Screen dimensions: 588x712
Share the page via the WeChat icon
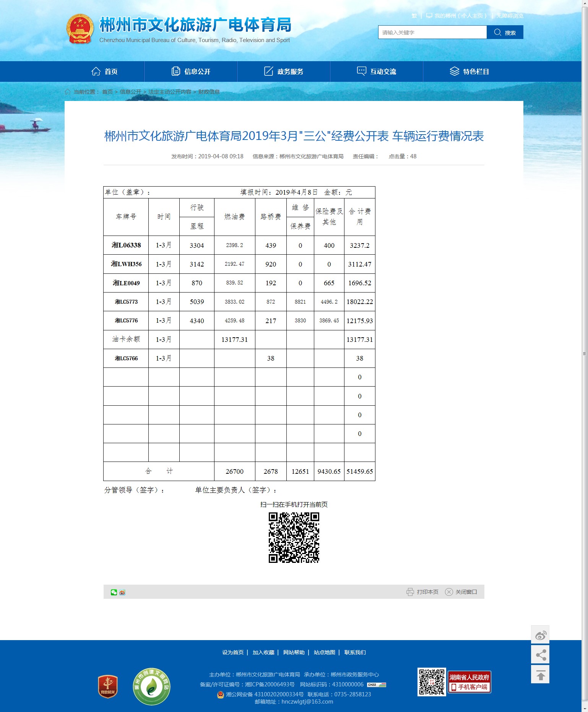[x=114, y=592]
